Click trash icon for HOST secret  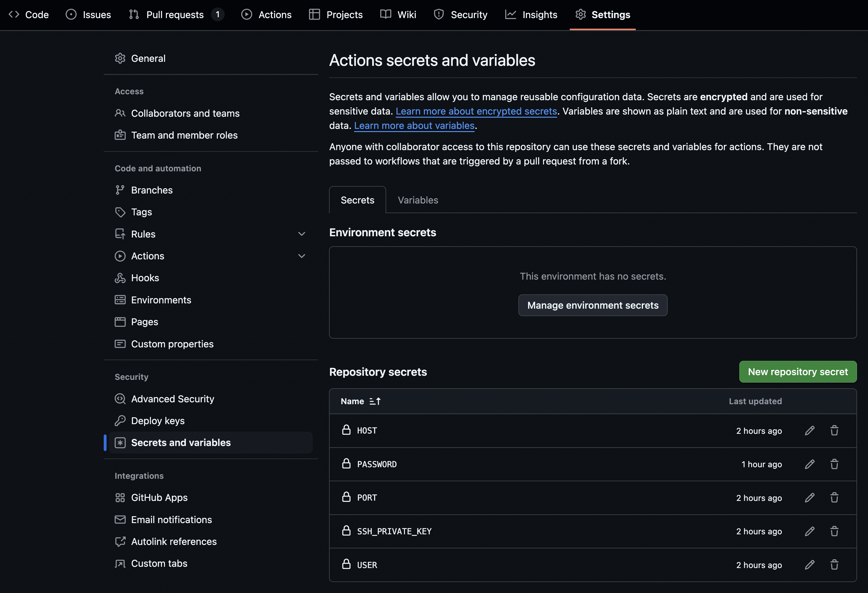click(834, 430)
